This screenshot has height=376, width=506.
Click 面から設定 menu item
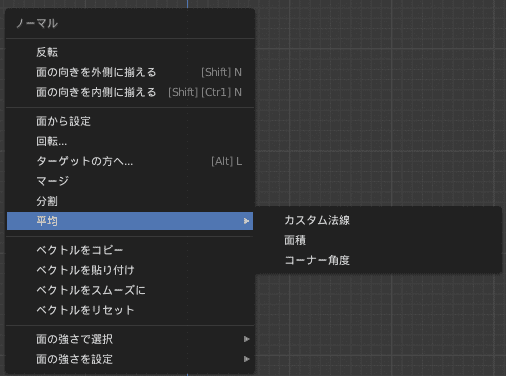(130, 121)
